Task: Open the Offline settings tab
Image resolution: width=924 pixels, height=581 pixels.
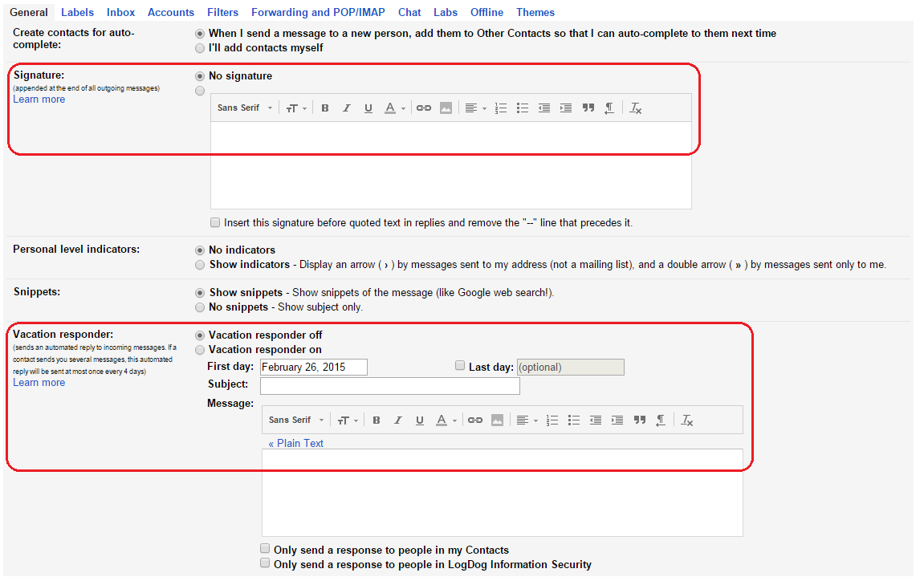Action: pos(486,12)
